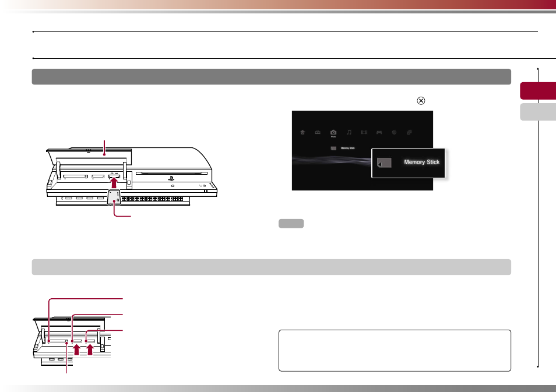Select the light gray side tab
This screenshot has width=556, height=392.
(x=538, y=112)
